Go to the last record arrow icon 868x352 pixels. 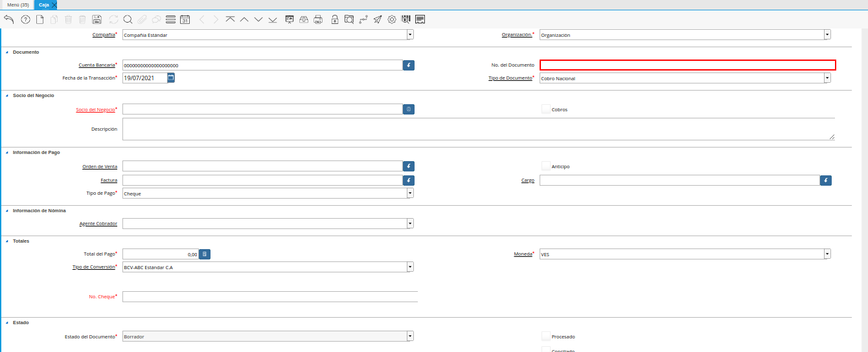(x=273, y=19)
